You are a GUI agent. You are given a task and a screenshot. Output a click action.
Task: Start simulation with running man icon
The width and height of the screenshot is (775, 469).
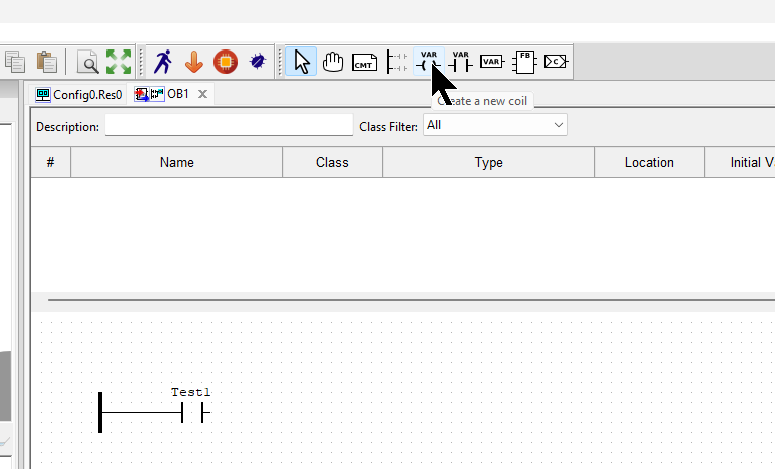(x=163, y=62)
